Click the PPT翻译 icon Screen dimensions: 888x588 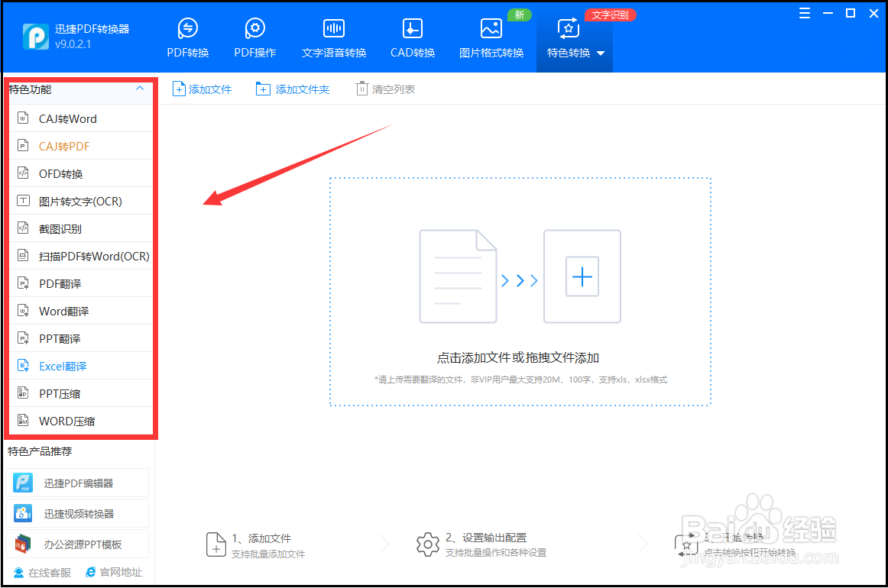[23, 338]
